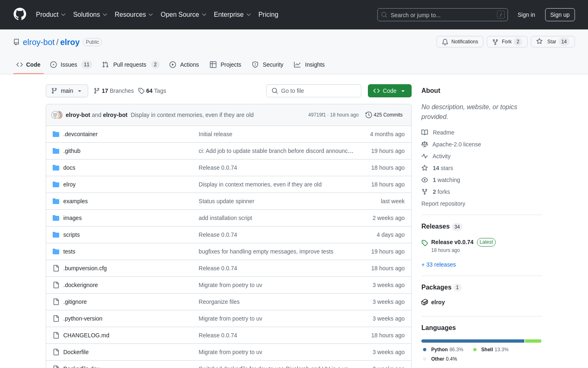The image size is (588, 368).
Task: Click the Notifications bell button
Action: (x=460, y=42)
